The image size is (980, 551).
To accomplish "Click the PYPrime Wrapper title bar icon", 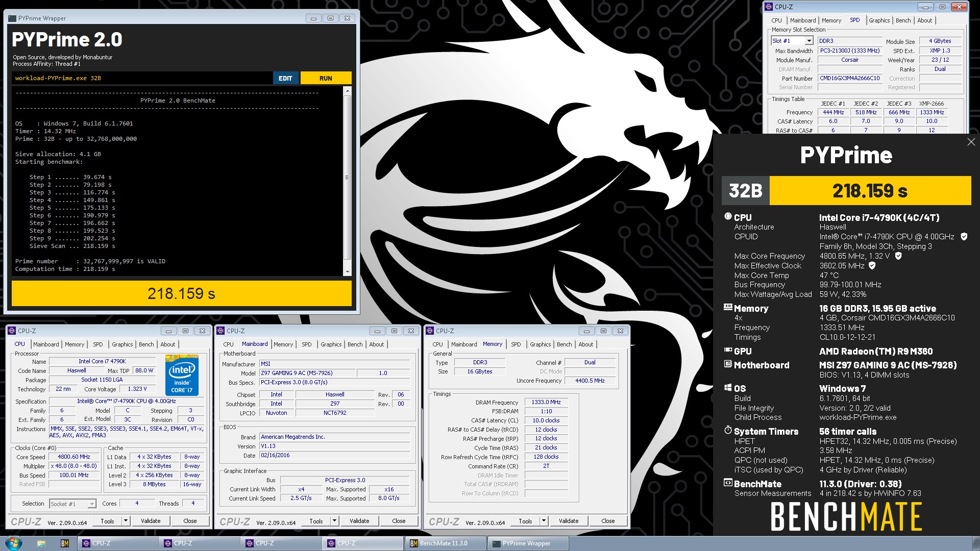I will click(x=12, y=18).
